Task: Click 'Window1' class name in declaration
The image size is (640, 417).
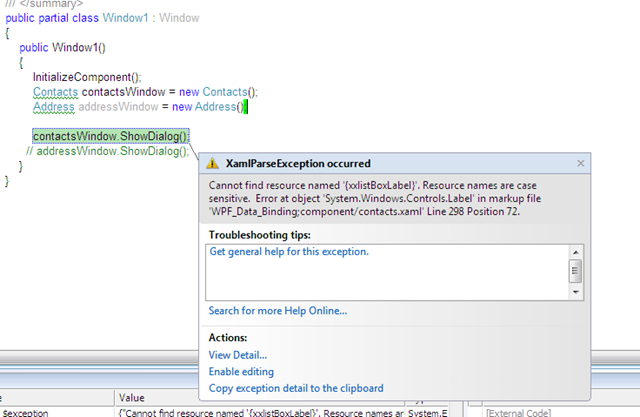Action: [125, 18]
